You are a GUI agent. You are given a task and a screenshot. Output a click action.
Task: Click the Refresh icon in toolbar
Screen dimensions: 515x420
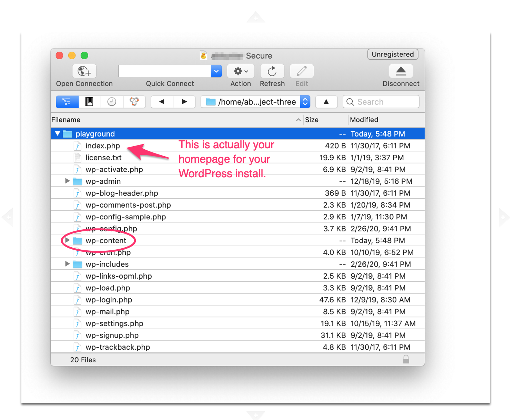tap(272, 71)
